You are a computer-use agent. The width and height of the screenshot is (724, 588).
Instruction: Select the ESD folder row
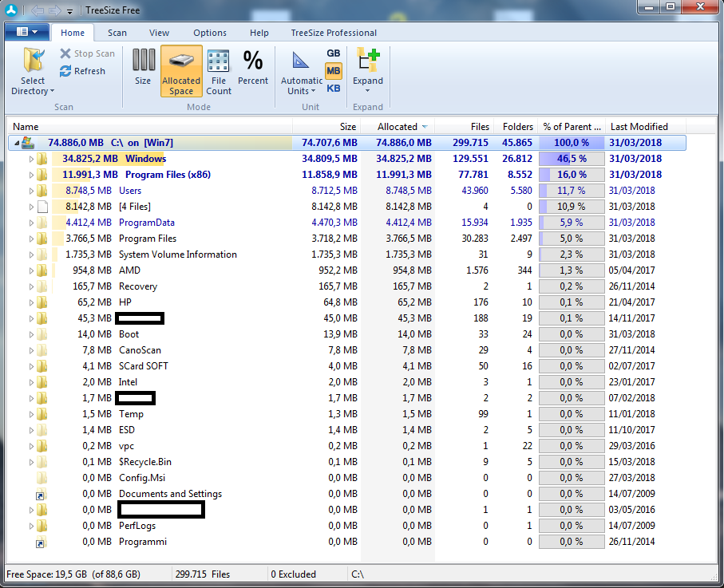point(346,430)
